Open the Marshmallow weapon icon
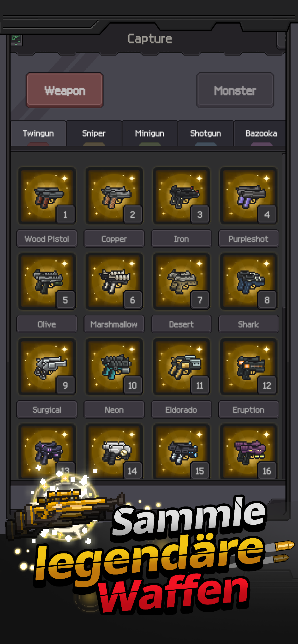Screen dimensions: 298x644 [x=114, y=281]
